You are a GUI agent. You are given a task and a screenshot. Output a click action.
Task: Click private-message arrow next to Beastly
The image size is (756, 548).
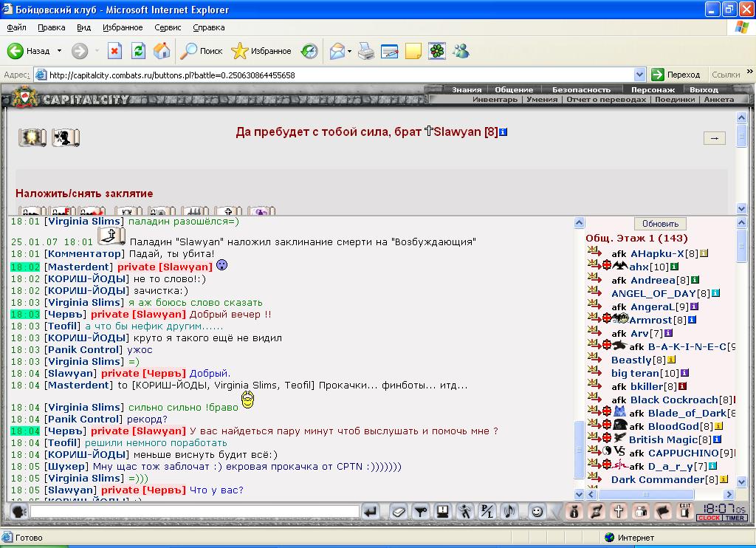click(594, 358)
